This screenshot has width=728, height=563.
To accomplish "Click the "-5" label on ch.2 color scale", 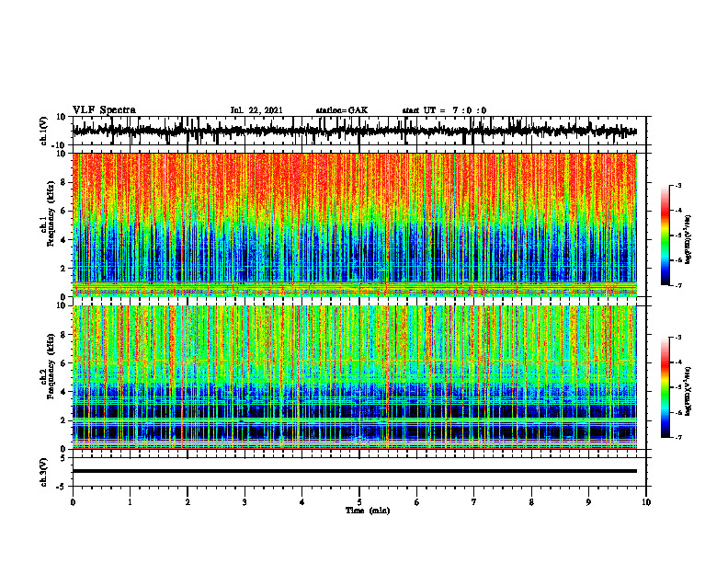I will [678, 387].
